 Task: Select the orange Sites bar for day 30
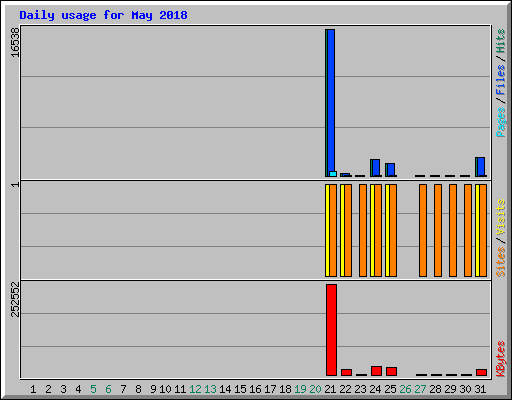468,230
